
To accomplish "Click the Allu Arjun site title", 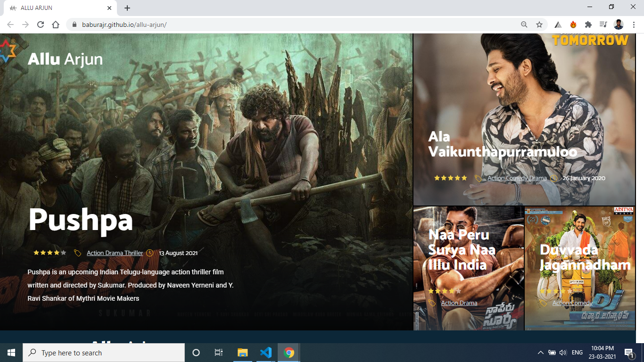I will pos(65,59).
